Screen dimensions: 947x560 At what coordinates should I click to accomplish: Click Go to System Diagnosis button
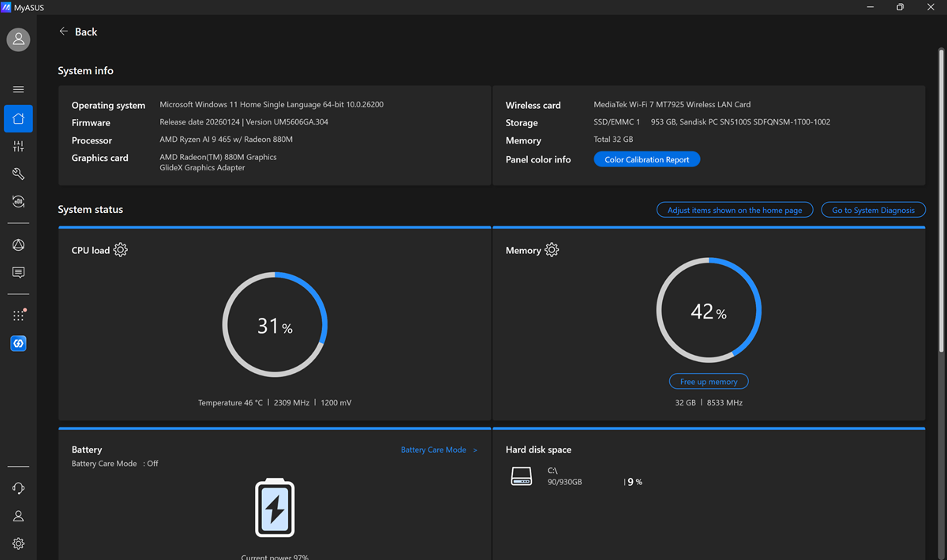pyautogui.click(x=874, y=210)
